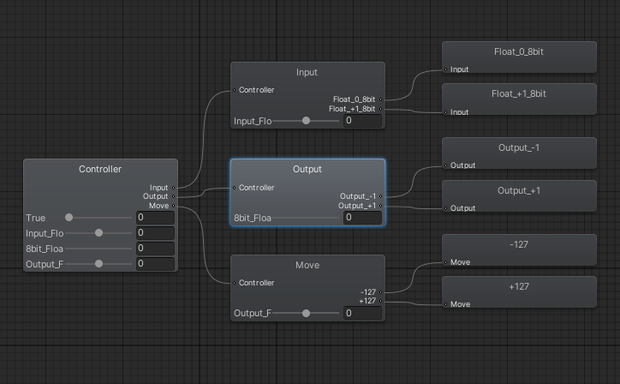Click the Controller input port on Move node
The image size is (620, 384).
234,283
